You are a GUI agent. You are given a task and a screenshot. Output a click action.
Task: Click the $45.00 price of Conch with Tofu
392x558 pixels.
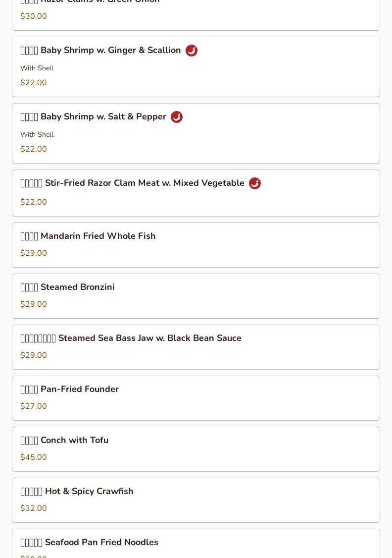click(33, 457)
